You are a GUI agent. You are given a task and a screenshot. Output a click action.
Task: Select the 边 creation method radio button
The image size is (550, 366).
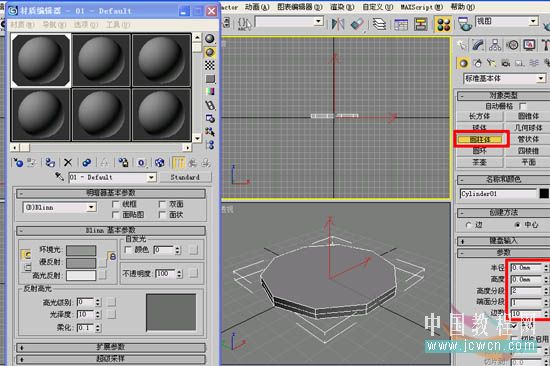[x=469, y=225]
